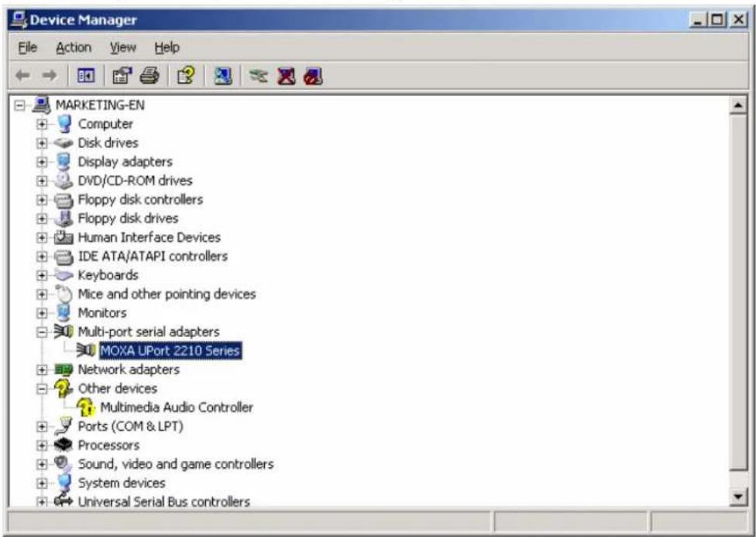Collapse the Other devices node
The image size is (756, 537).
pyautogui.click(x=42, y=388)
